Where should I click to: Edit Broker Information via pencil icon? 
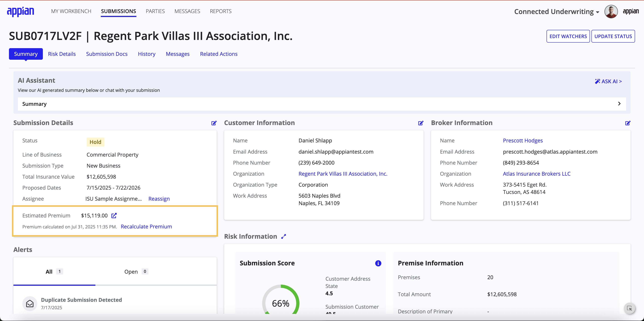(628, 123)
